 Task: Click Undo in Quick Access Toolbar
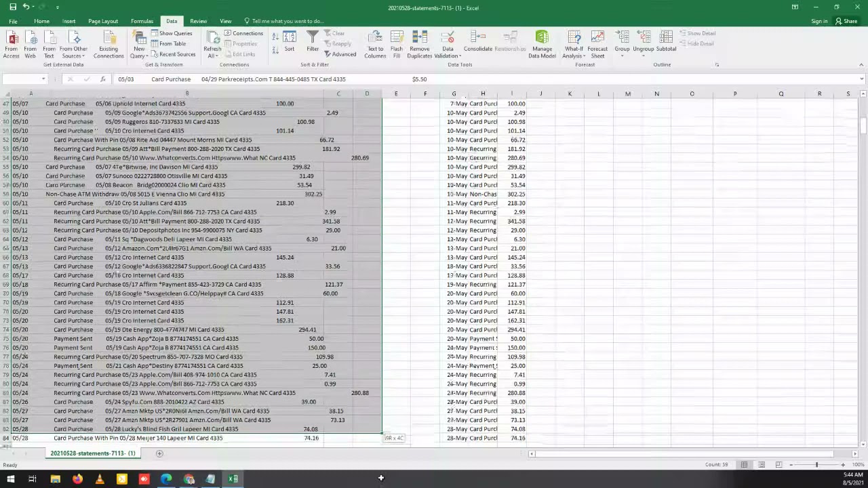(26, 7)
